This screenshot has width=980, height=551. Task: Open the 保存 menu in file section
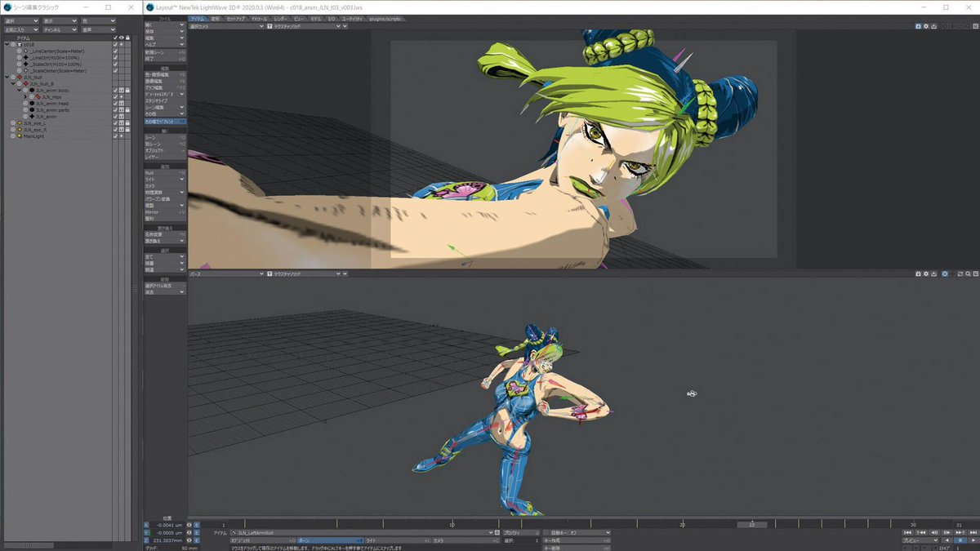(x=165, y=31)
